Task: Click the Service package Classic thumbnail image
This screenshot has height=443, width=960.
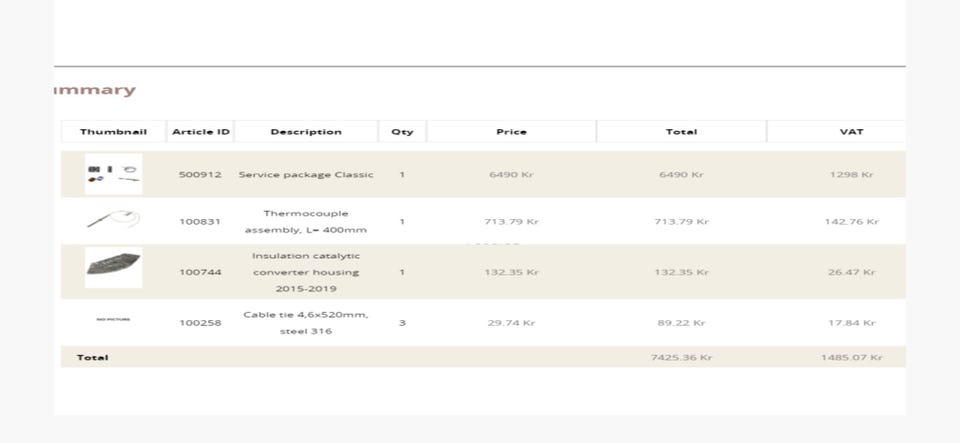Action: click(x=113, y=174)
